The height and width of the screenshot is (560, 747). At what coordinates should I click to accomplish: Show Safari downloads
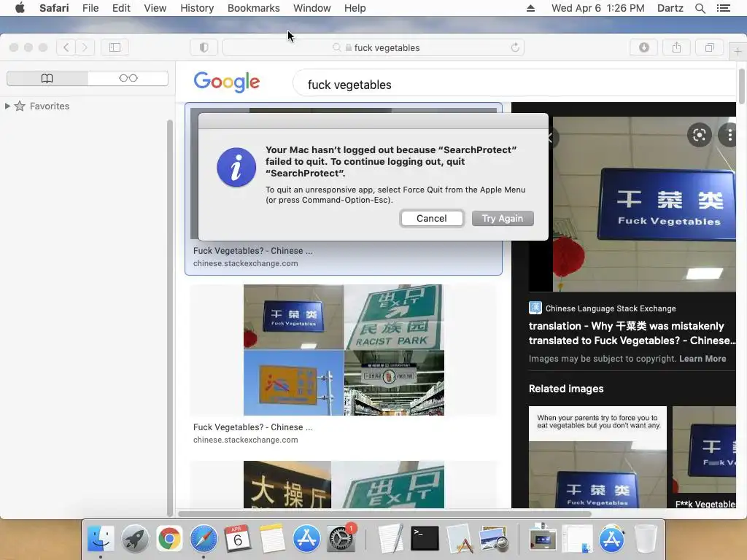click(x=643, y=47)
